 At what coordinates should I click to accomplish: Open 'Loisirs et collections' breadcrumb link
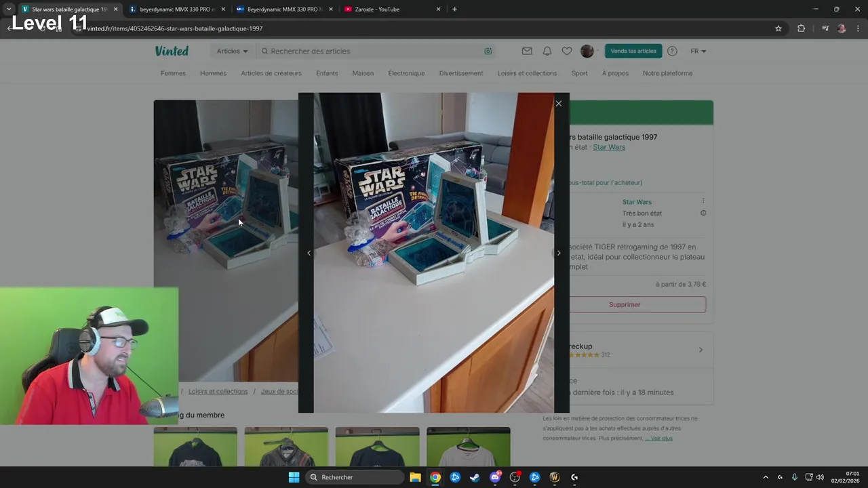pos(218,392)
